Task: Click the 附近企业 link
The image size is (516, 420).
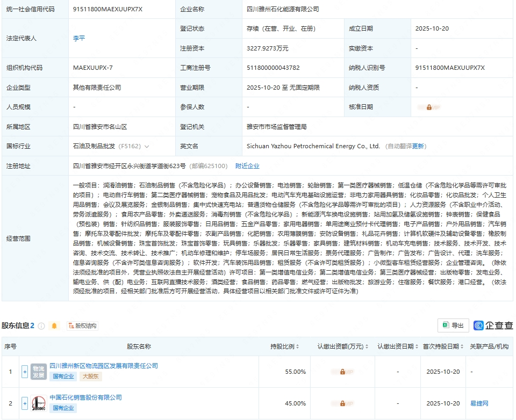Action: click(247, 165)
